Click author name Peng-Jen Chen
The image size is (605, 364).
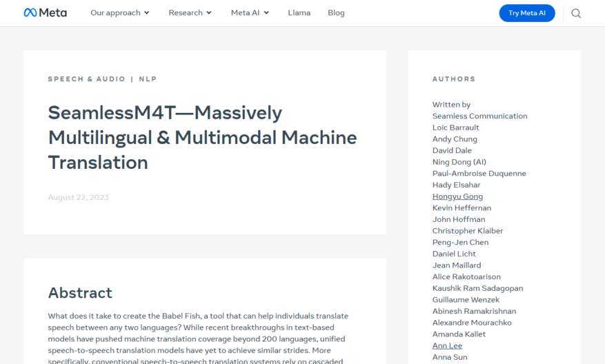pyautogui.click(x=460, y=243)
